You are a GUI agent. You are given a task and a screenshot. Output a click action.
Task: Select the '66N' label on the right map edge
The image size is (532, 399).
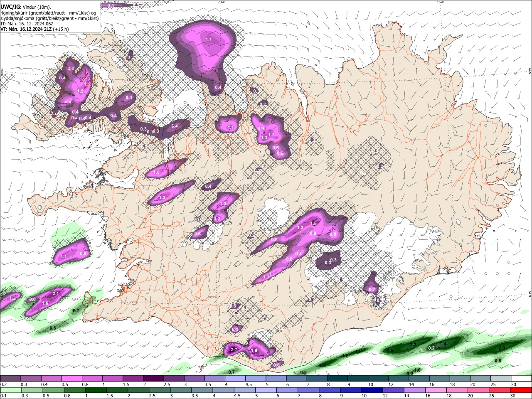(x=530, y=72)
